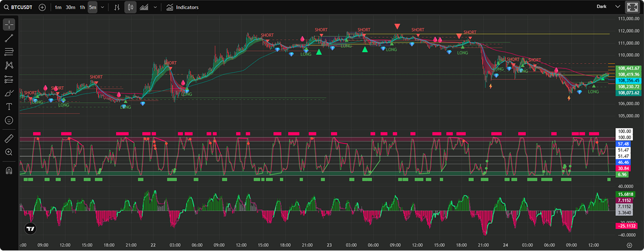This screenshot has width=644, height=251.
Task: Click the red 30.84 oscillator value label
Action: pyautogui.click(x=623, y=168)
